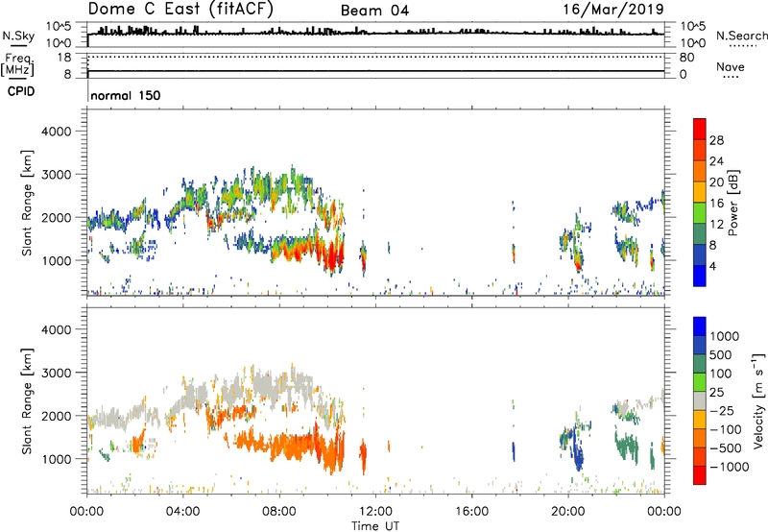Click the blue bottom of the power colorbar

(x=700, y=276)
